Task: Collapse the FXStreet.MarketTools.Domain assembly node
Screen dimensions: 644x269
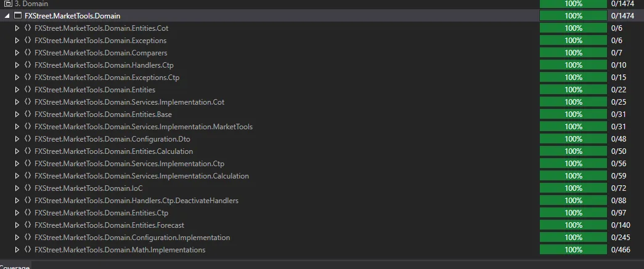Action: [x=7, y=16]
